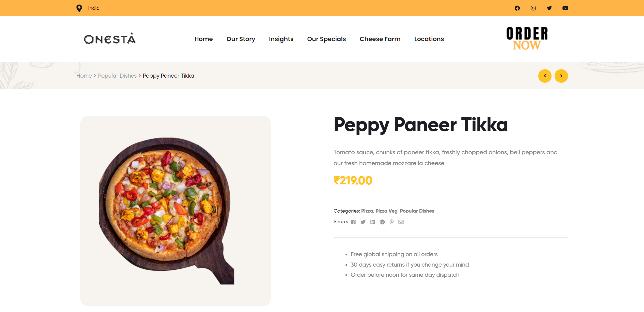Open the Our Story menu item

tap(241, 39)
